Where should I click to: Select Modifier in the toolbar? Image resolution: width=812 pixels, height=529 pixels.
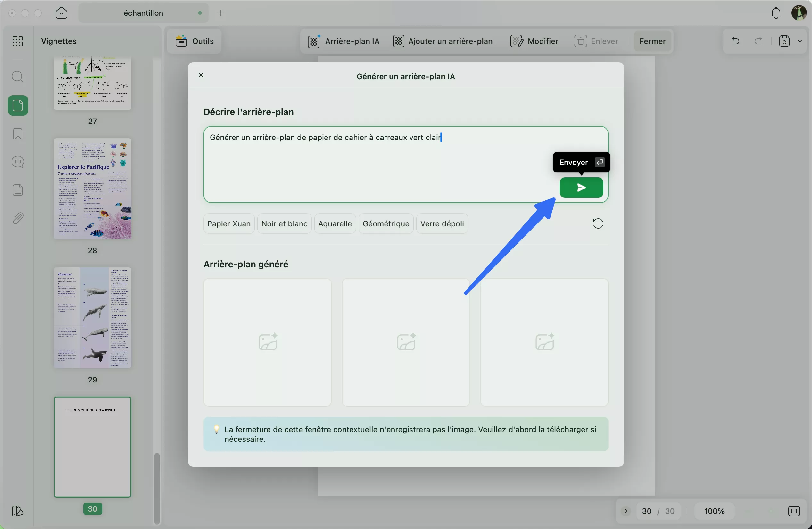pos(534,41)
